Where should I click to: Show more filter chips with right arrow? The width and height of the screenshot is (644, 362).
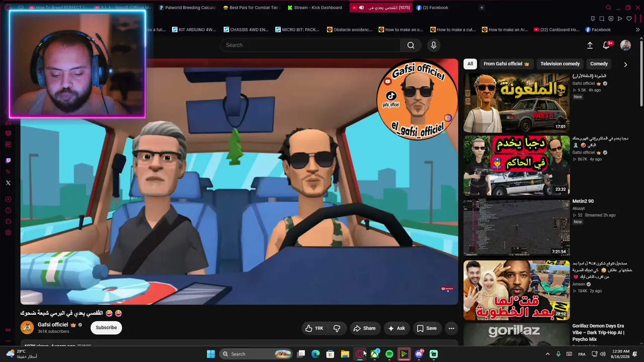pyautogui.click(x=625, y=64)
